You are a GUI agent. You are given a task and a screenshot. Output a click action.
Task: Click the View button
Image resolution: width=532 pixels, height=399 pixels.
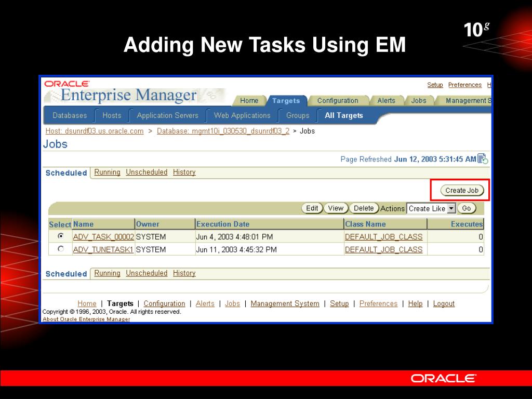pos(336,208)
